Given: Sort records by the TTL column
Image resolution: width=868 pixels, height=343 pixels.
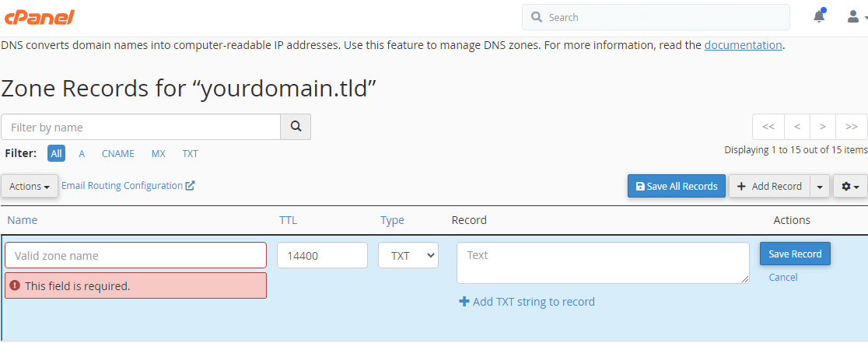Looking at the screenshot, I should pos(288,220).
